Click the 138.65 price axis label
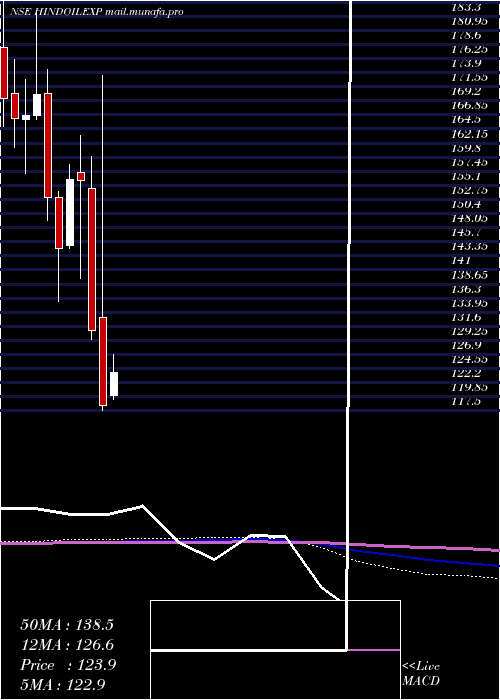The image size is (500, 700). (x=469, y=275)
